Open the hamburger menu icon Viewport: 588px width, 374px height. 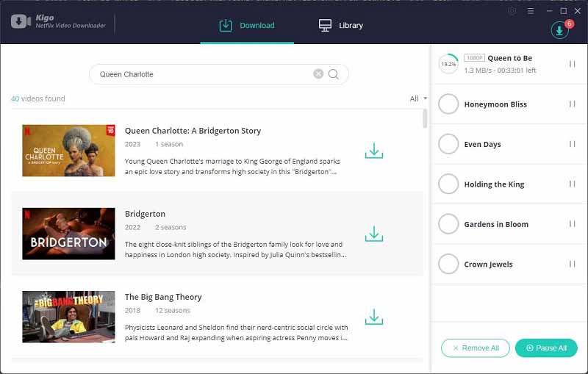point(530,11)
